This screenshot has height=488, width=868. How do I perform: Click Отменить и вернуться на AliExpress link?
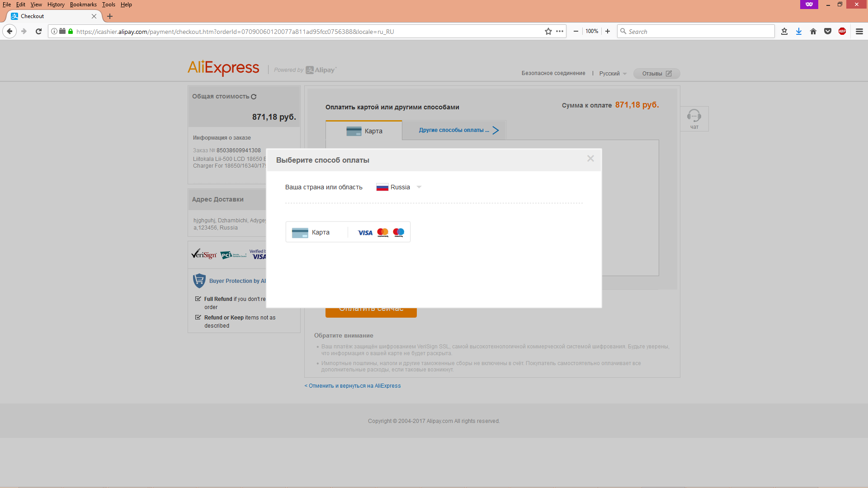353,386
